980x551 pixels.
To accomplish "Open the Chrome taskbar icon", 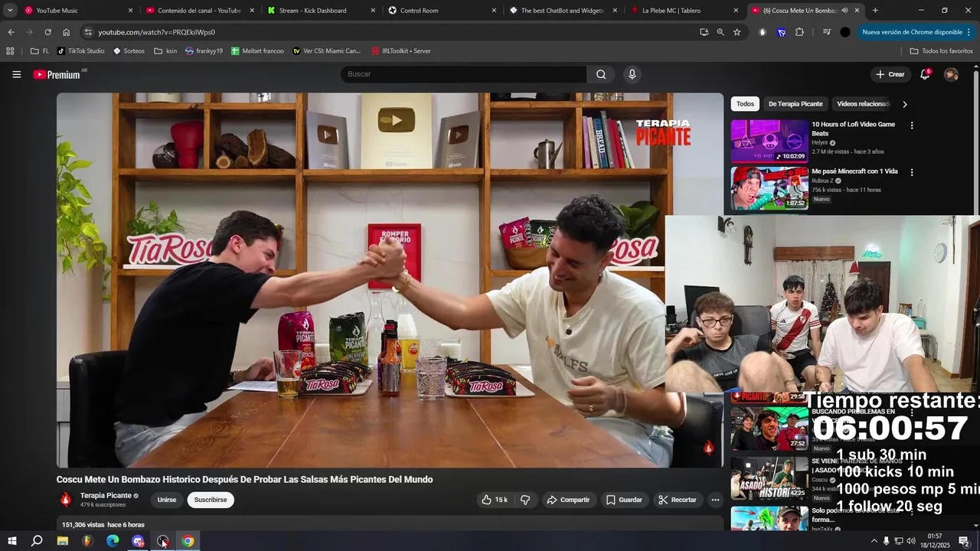I will click(188, 541).
